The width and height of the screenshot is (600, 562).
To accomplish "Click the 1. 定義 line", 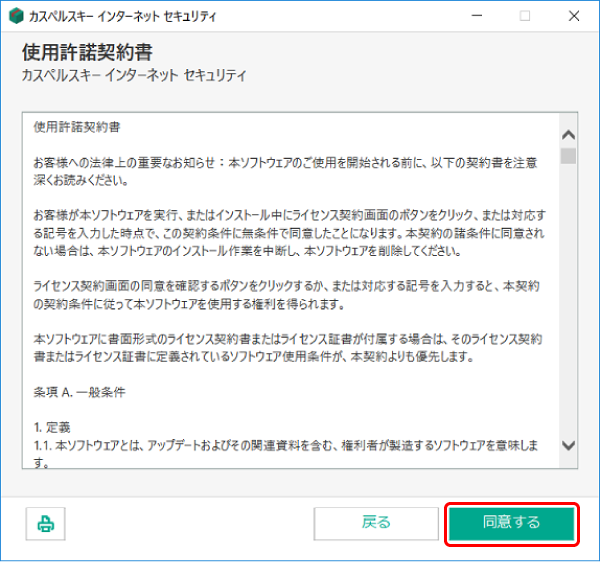I will 52,427.
